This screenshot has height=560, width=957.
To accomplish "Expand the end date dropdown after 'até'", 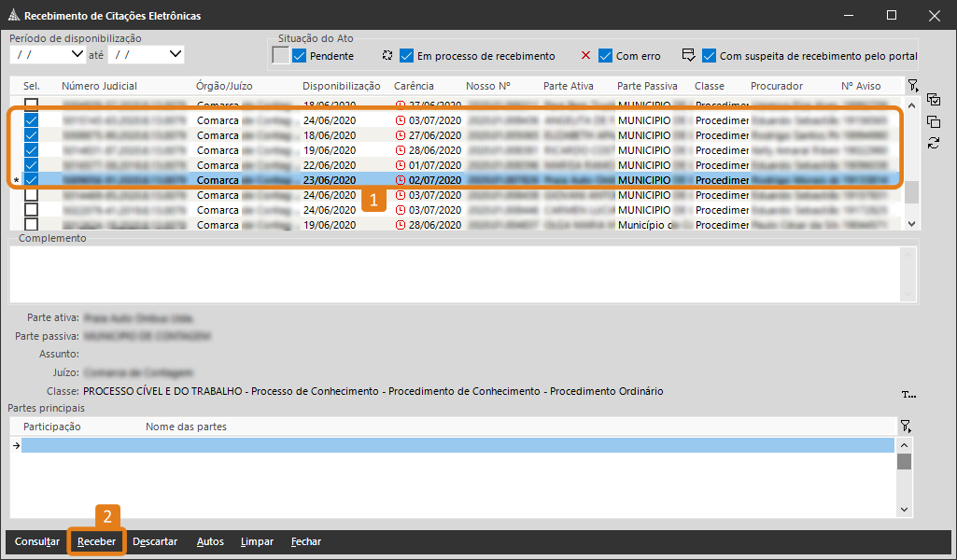I will point(175,55).
